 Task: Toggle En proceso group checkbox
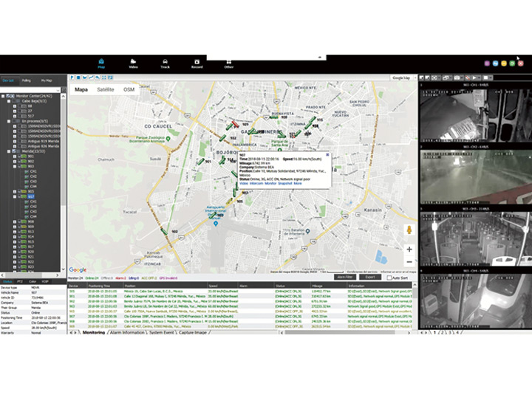[14, 121]
